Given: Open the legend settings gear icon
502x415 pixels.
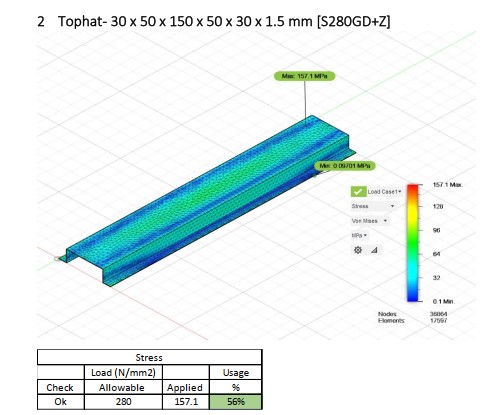Looking at the screenshot, I should pyautogui.click(x=358, y=250).
